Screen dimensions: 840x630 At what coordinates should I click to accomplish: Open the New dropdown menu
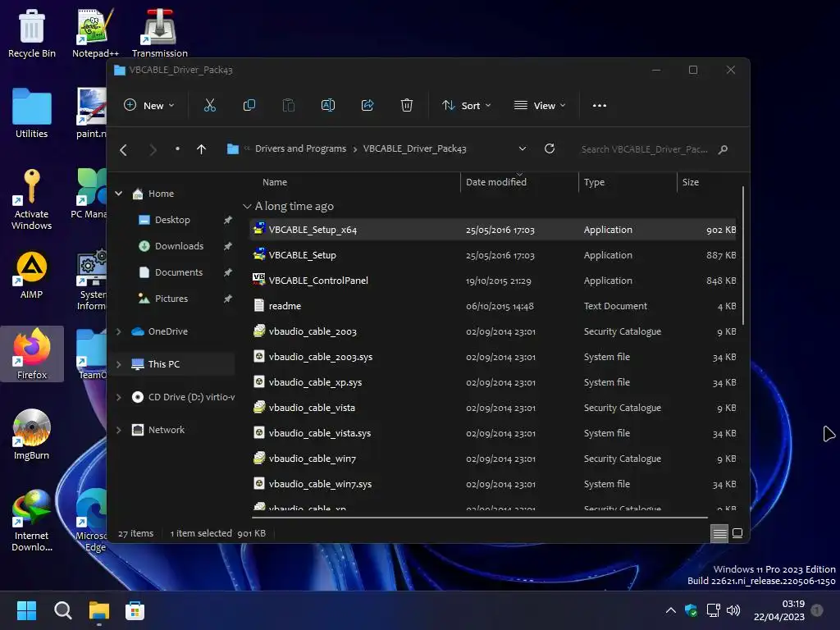point(149,106)
